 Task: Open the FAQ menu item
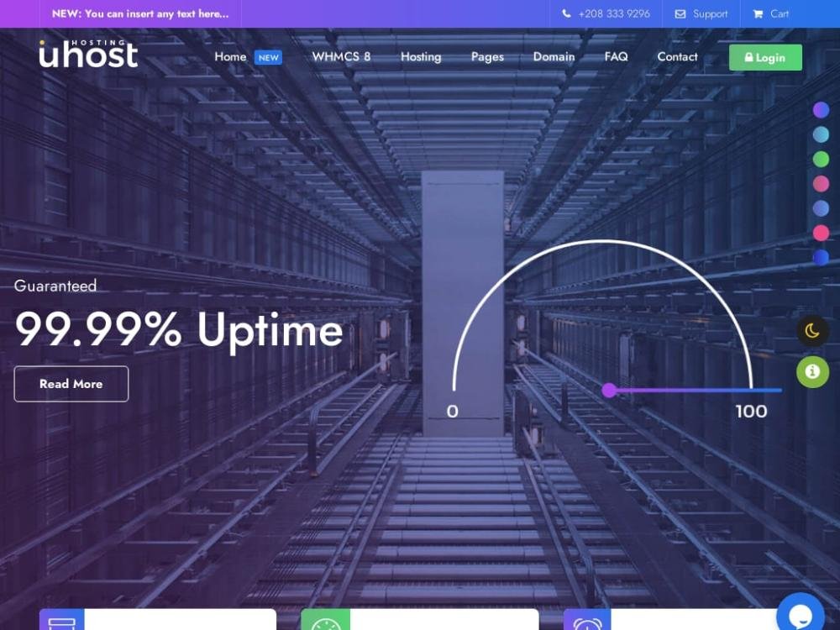tap(616, 57)
